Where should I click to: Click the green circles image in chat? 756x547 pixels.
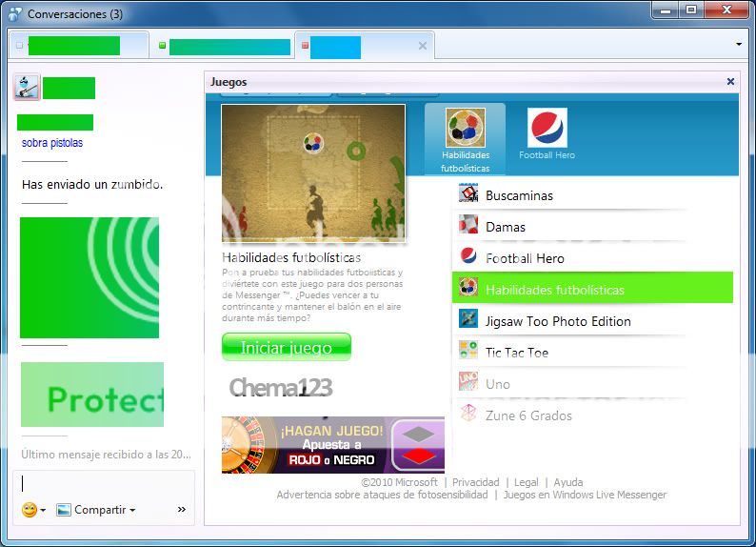(90, 278)
